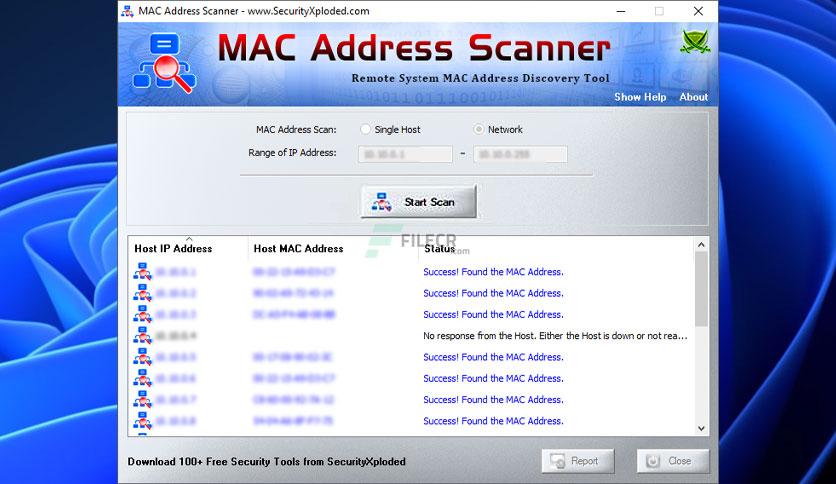Click the ending IP address range field
836x484 pixels.
point(520,155)
